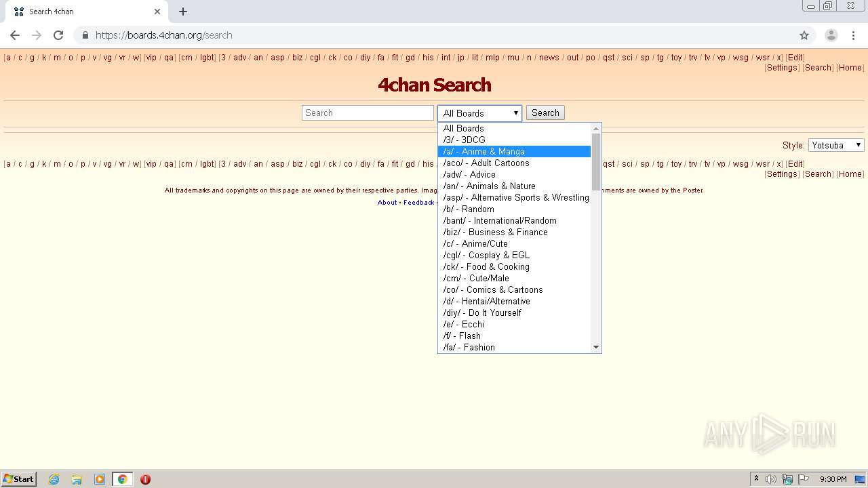Open Internet Explorer from taskbar
Screen dimensions: 868x488
click(54, 479)
